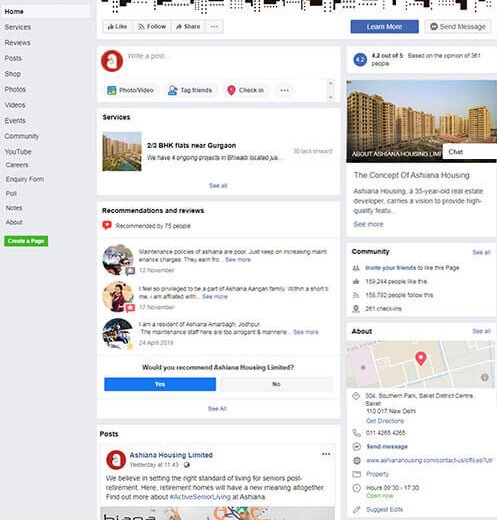This screenshot has width=497, height=520.
Task: Open the Shop sidebar section
Action: (13, 74)
